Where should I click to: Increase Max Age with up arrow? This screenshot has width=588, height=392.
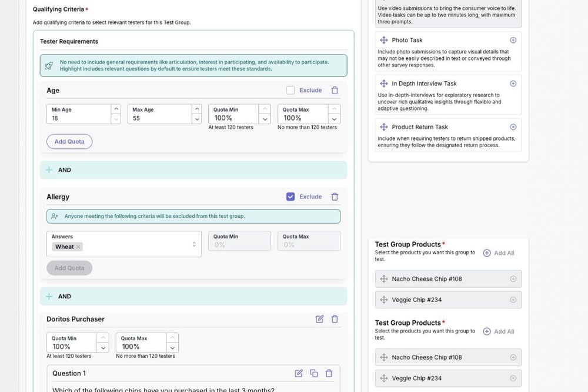click(x=197, y=109)
